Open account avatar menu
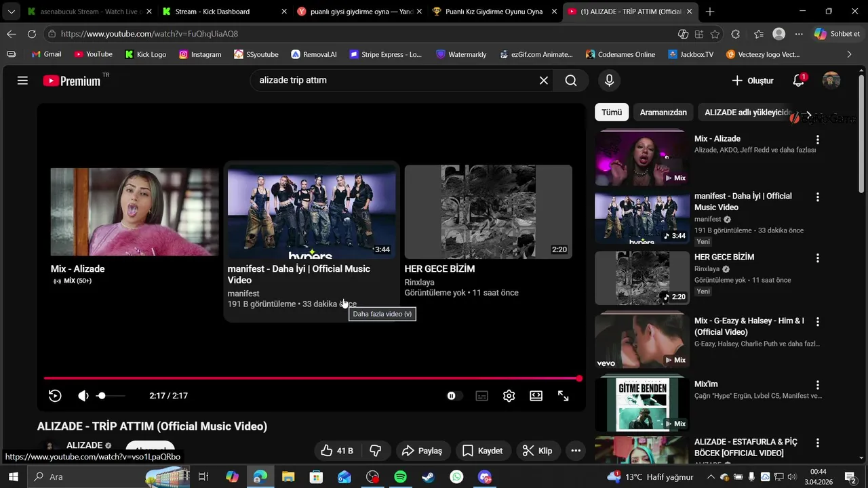The height and width of the screenshot is (488, 868). click(831, 81)
